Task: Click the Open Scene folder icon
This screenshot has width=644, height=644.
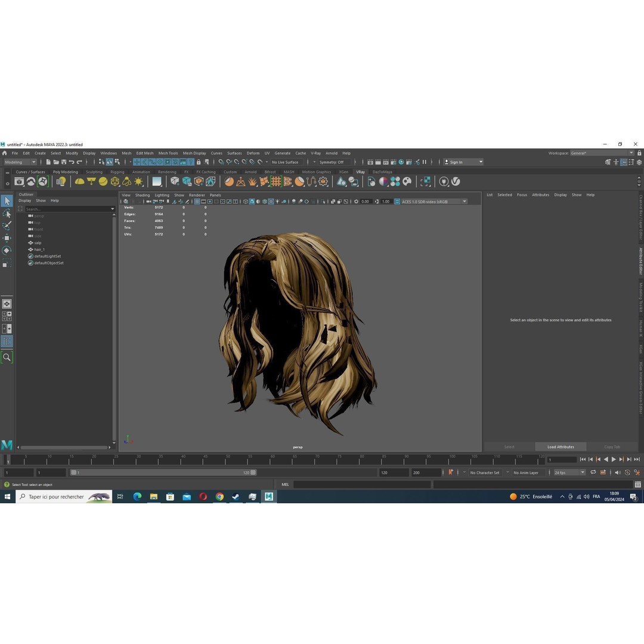Action: 56,162
